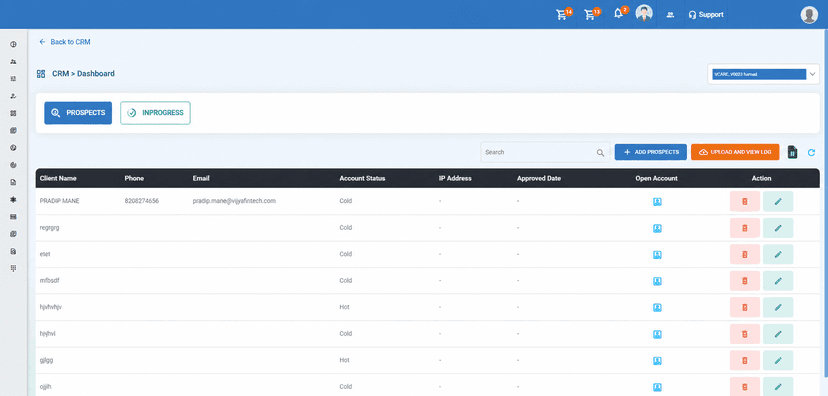Download the spreadsheet export icon
828x396 pixels.
[x=792, y=152]
